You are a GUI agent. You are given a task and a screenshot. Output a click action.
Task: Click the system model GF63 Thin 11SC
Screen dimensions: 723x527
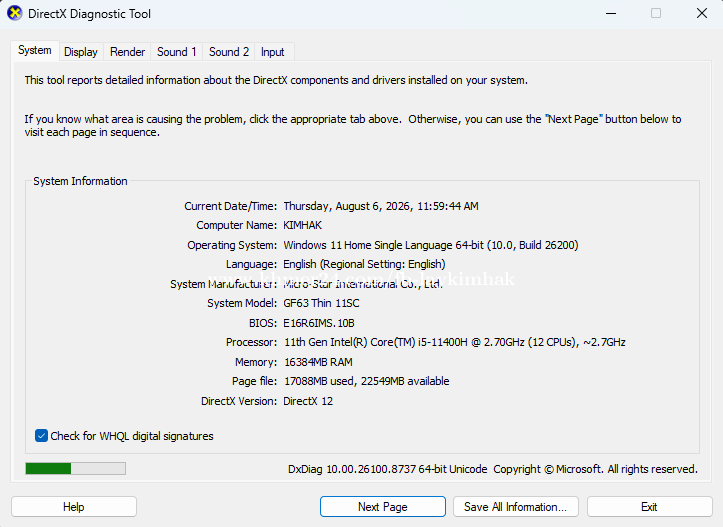tap(321, 303)
